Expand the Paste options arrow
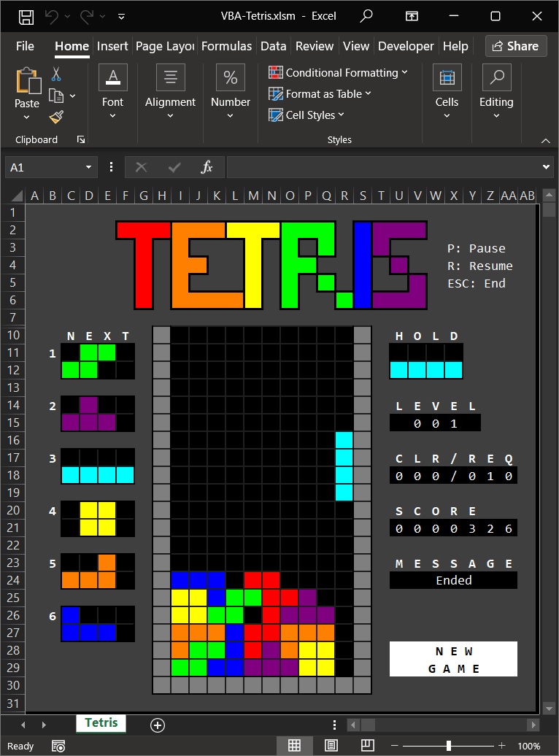The width and height of the screenshot is (559, 756). pyautogui.click(x=26, y=117)
